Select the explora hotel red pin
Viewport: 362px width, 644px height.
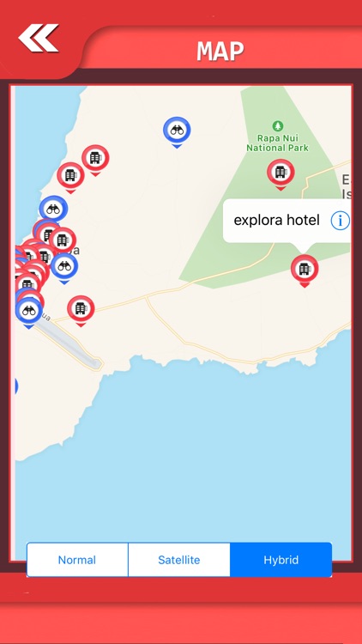coord(305,270)
